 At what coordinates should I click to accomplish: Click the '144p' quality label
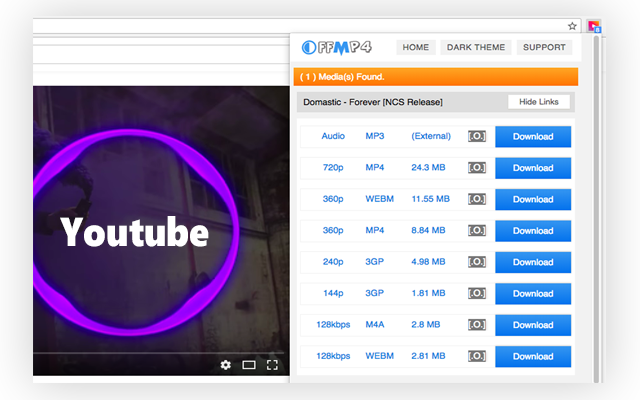coord(333,293)
